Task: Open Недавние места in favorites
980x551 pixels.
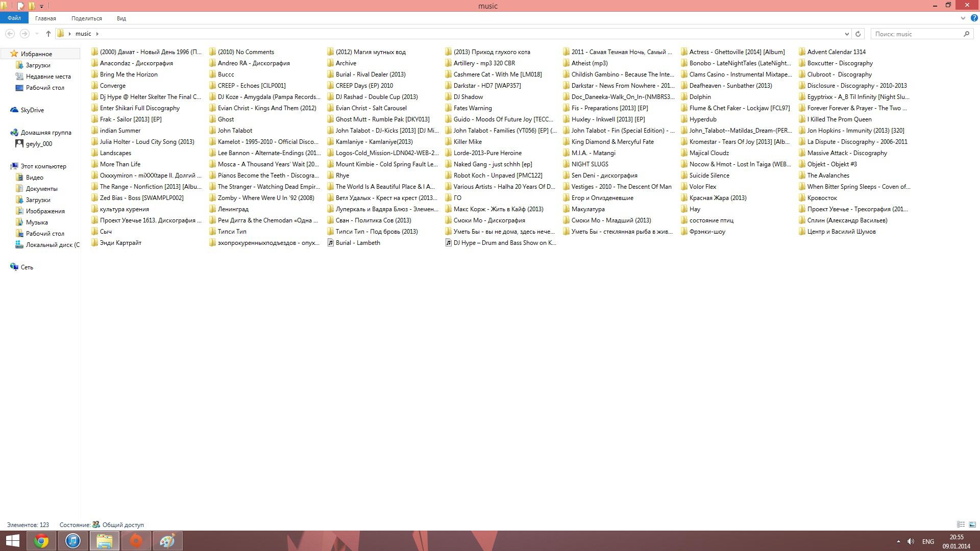Action: click(x=43, y=77)
